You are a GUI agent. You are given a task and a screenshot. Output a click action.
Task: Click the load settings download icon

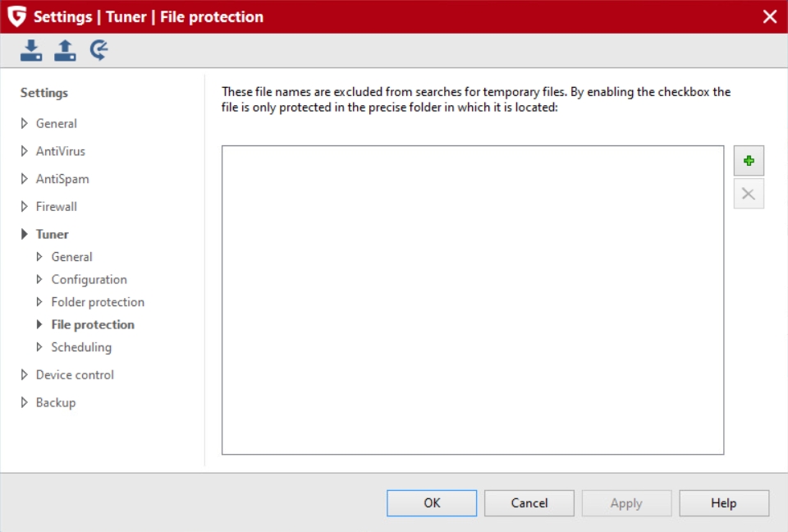pyautogui.click(x=31, y=50)
